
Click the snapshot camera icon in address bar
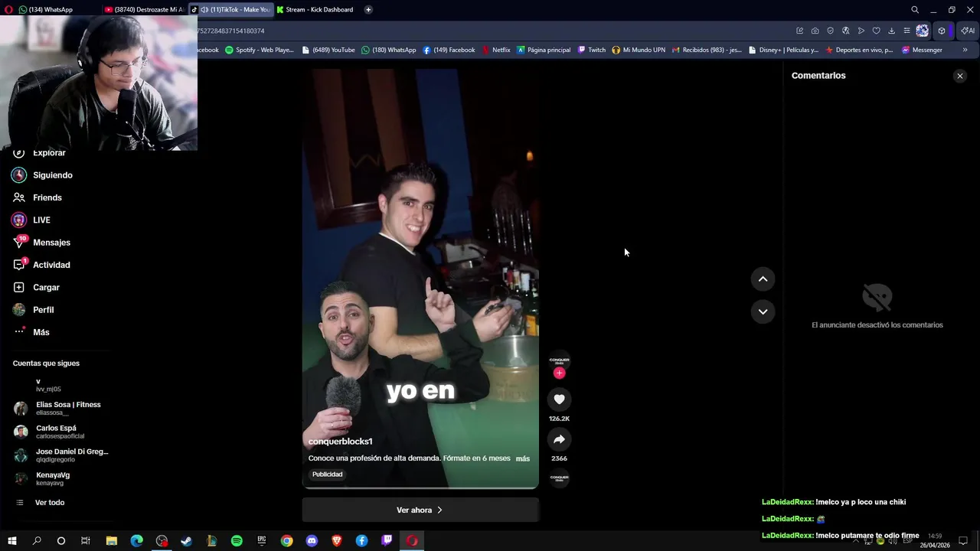[x=815, y=31]
